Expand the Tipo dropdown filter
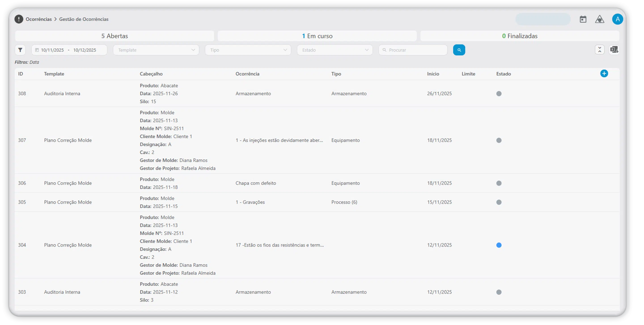Viewport: 644px width, 325px height. [248, 50]
